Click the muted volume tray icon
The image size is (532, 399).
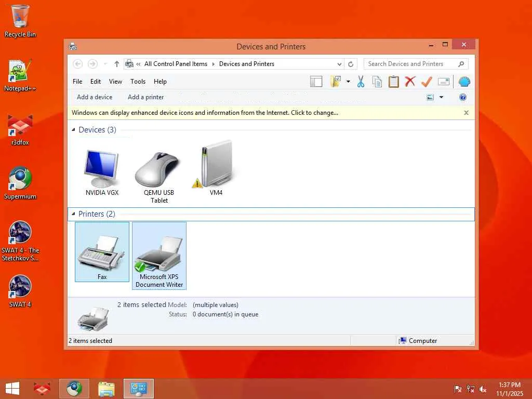click(x=483, y=389)
